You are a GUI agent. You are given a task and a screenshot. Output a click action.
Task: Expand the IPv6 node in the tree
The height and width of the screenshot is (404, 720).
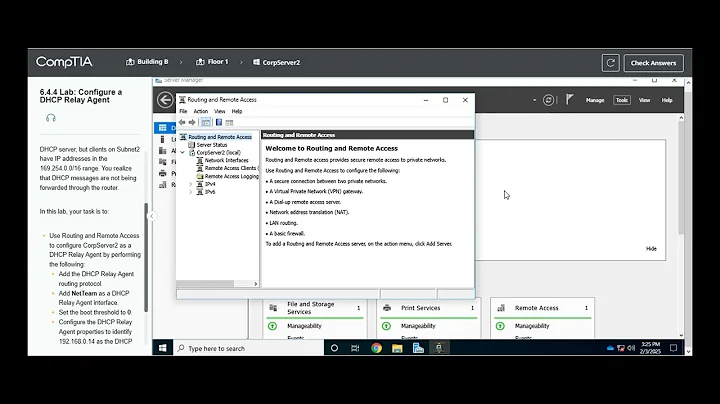pyautogui.click(x=191, y=192)
